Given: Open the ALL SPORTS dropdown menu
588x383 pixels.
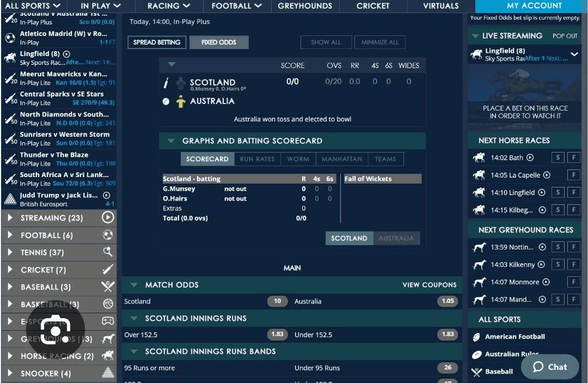Looking at the screenshot, I should pyautogui.click(x=30, y=5).
